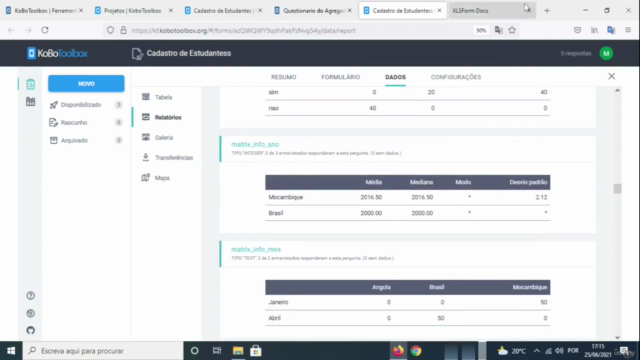Viewport: 640px width, 360px height.
Task: Click the Arquivado archive icon
Action: pyautogui.click(x=53, y=140)
